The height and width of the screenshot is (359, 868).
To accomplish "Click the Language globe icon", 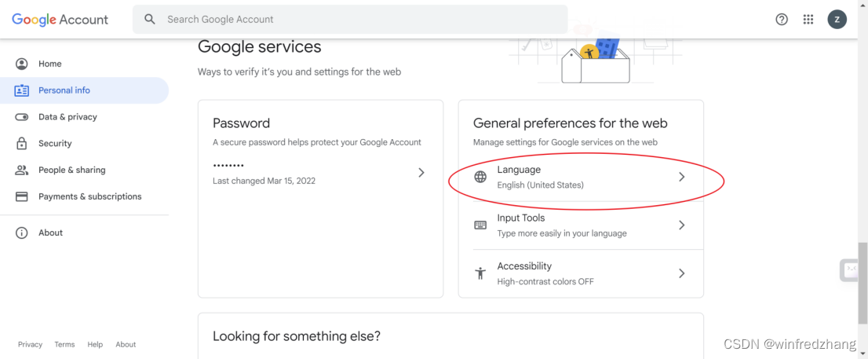I will point(480,177).
